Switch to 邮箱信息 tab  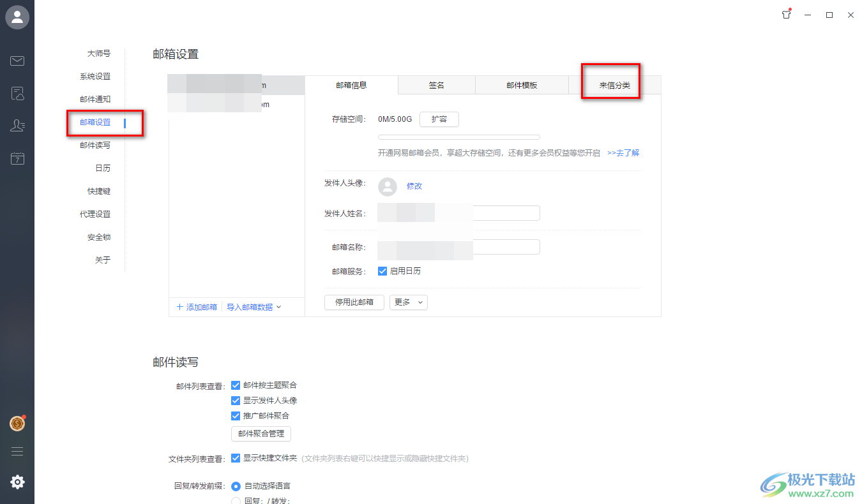(x=352, y=85)
